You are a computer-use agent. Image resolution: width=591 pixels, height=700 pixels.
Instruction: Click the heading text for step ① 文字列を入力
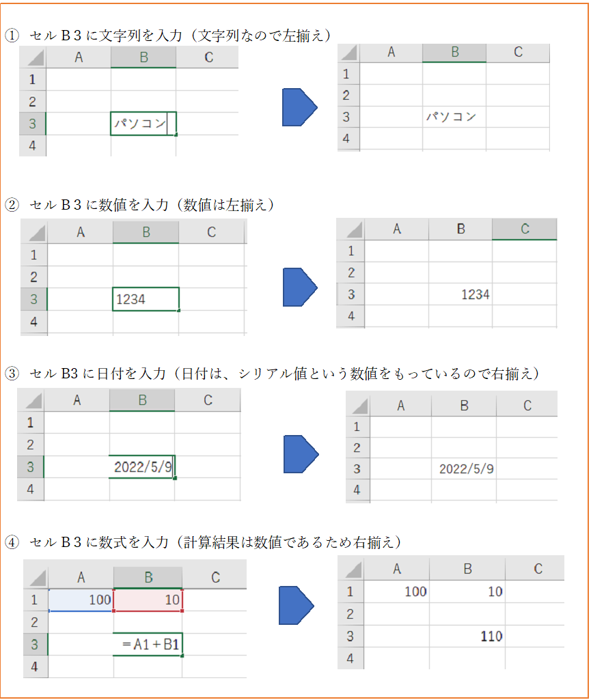(169, 34)
